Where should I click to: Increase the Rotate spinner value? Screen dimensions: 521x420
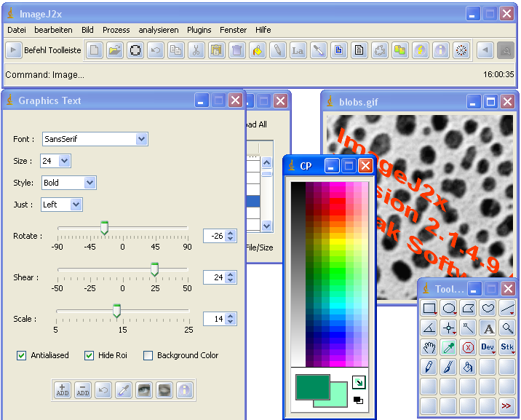pos(230,233)
